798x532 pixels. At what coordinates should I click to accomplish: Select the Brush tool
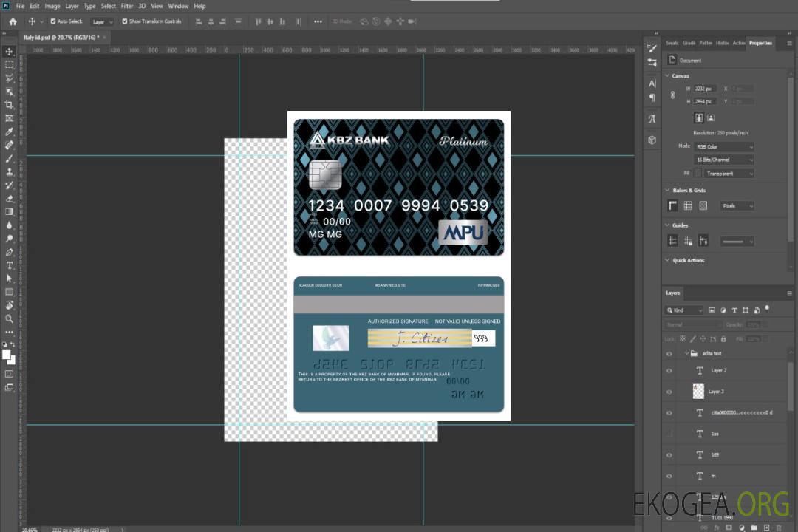click(x=9, y=158)
